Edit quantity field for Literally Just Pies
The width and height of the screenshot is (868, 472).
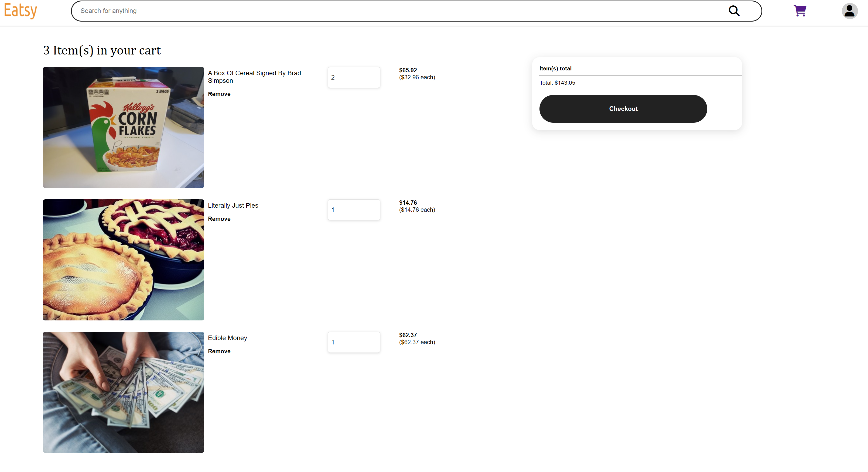coord(353,209)
